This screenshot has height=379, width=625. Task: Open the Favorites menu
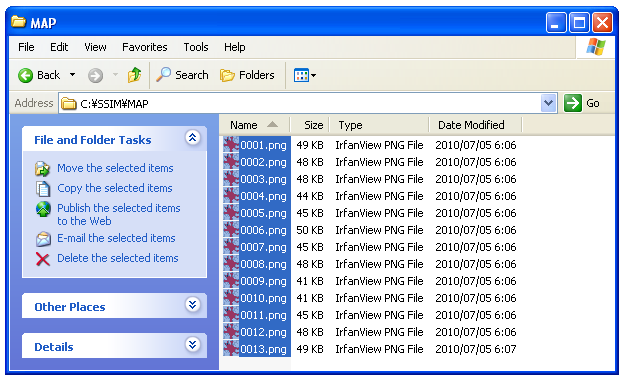click(x=145, y=47)
